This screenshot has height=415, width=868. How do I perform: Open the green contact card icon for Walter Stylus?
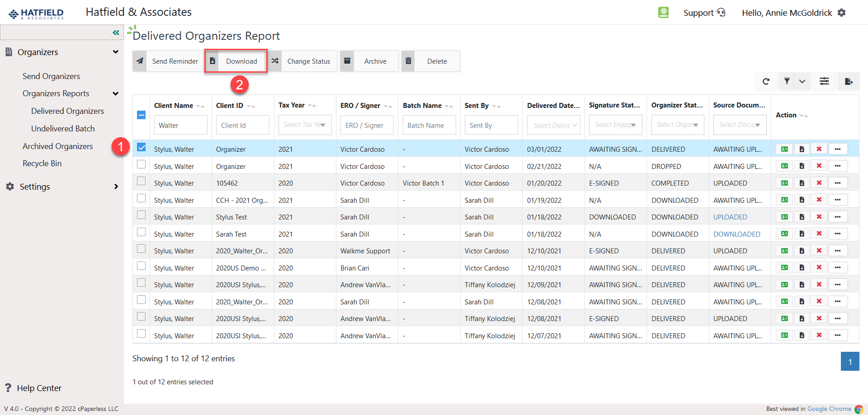coord(784,149)
